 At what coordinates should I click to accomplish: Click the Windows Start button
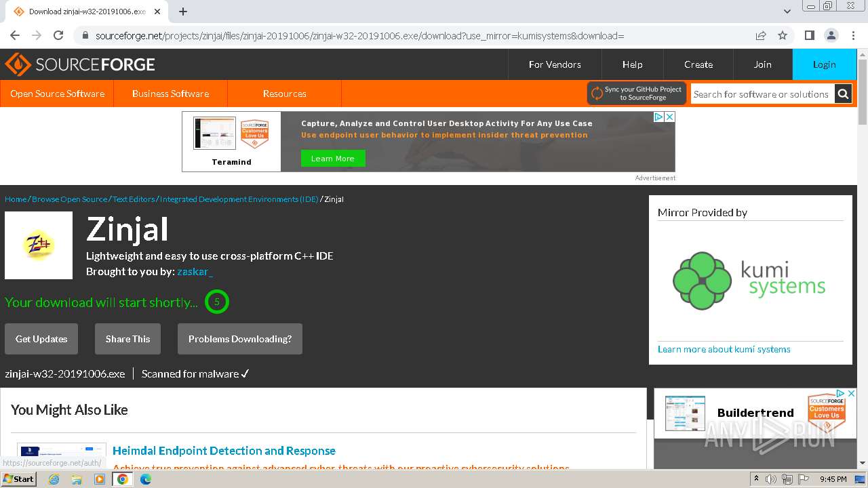[x=19, y=479]
